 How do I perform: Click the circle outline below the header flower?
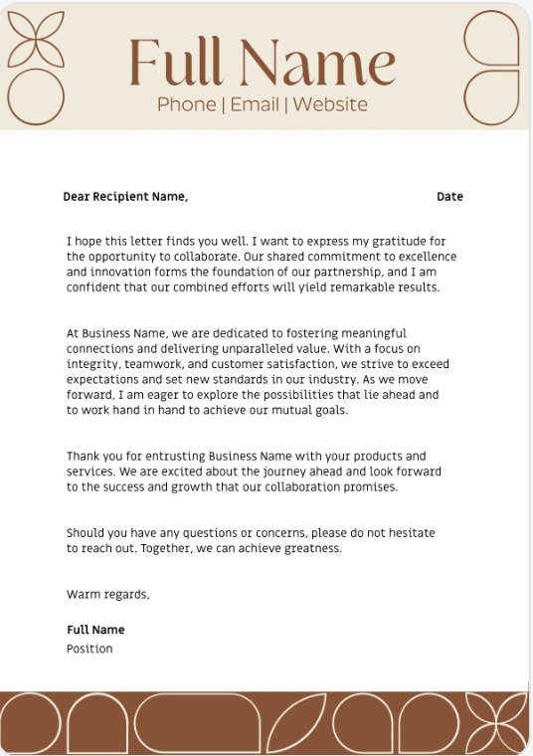coord(36,96)
